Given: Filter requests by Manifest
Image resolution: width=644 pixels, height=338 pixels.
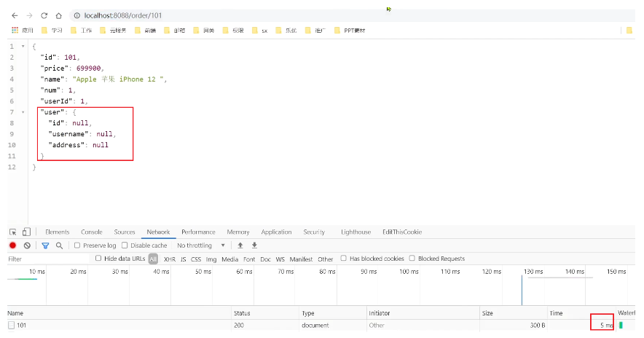Looking at the screenshot, I should (301, 259).
